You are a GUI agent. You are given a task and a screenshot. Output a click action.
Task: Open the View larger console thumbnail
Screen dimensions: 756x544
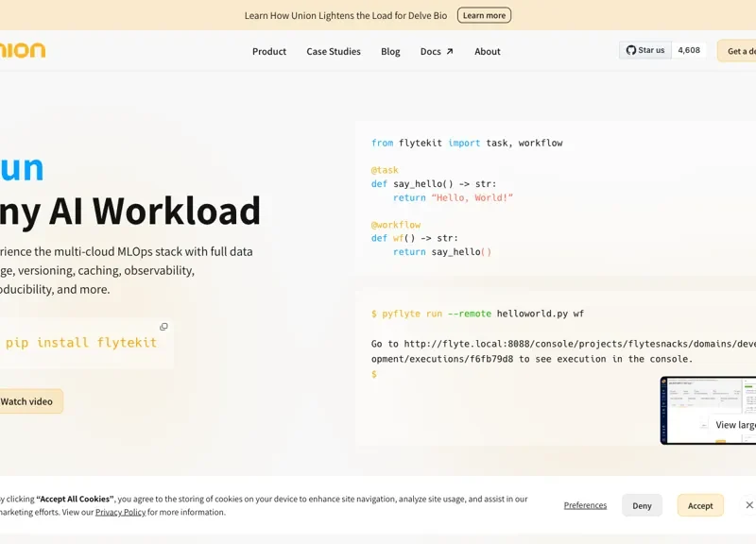709,411
